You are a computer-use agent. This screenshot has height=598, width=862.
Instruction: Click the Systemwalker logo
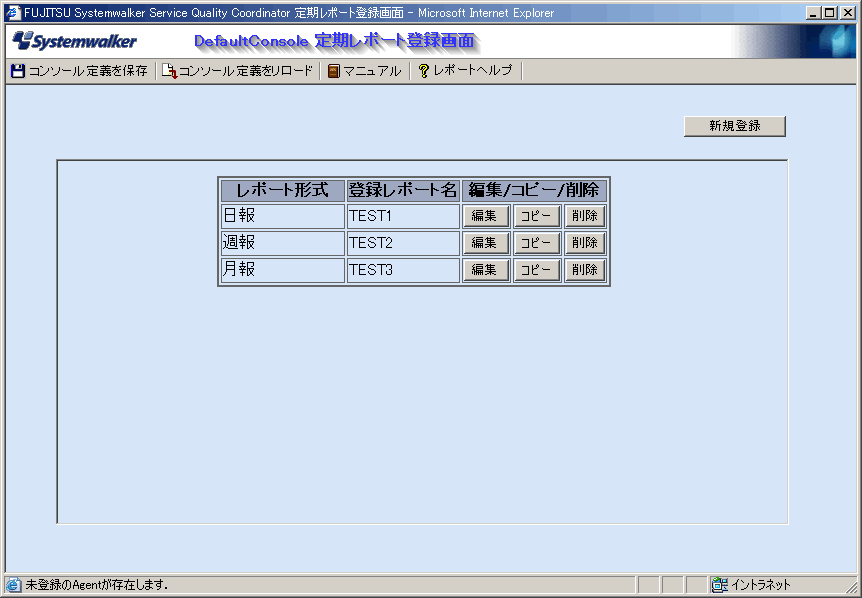[x=75, y=41]
